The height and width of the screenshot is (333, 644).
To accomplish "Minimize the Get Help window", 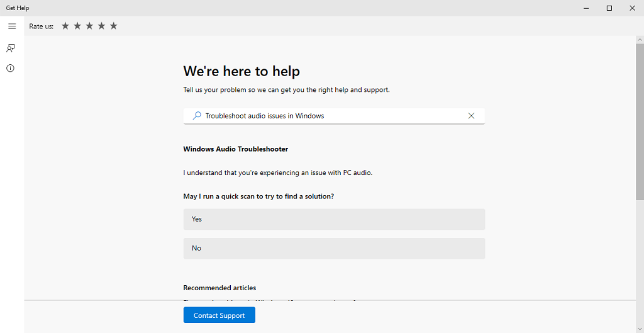I will 586,8.
